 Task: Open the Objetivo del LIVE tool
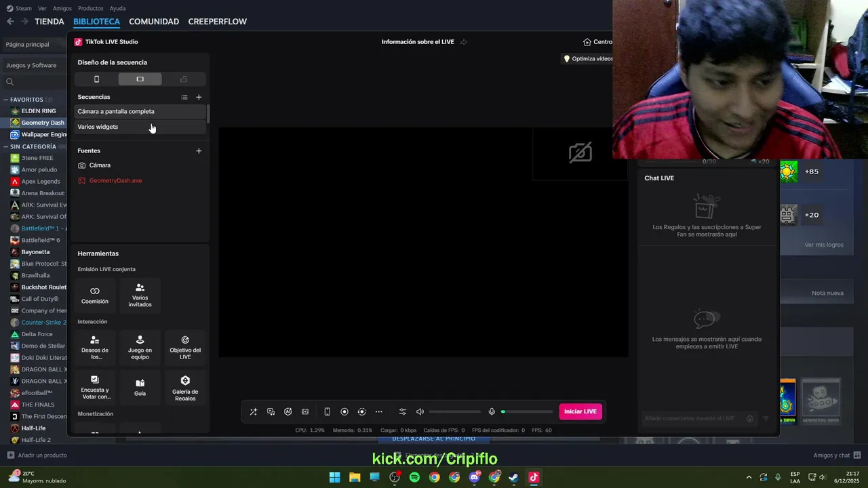(185, 347)
